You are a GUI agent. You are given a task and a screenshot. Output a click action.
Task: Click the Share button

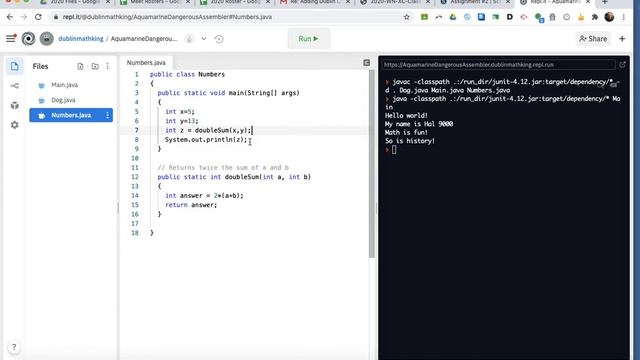[x=593, y=39]
